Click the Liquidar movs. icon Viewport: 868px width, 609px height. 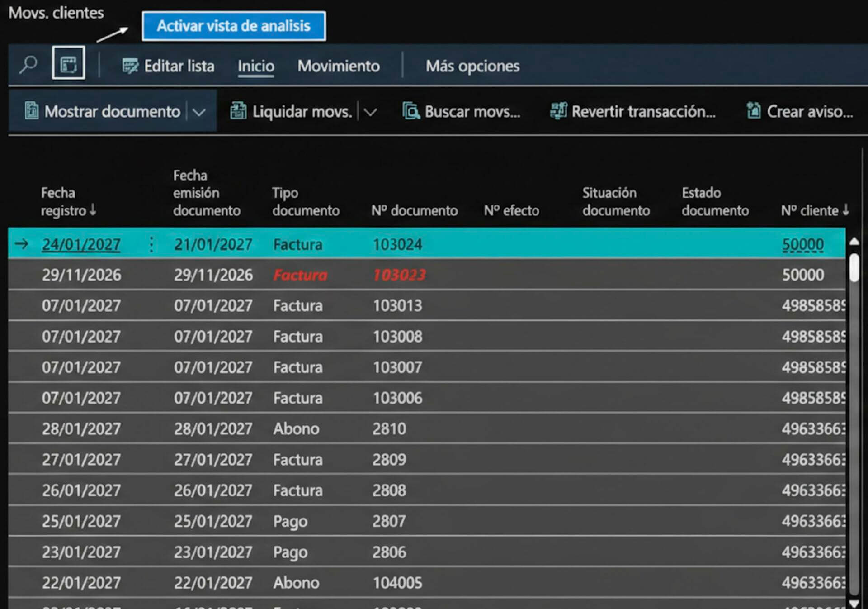238,111
